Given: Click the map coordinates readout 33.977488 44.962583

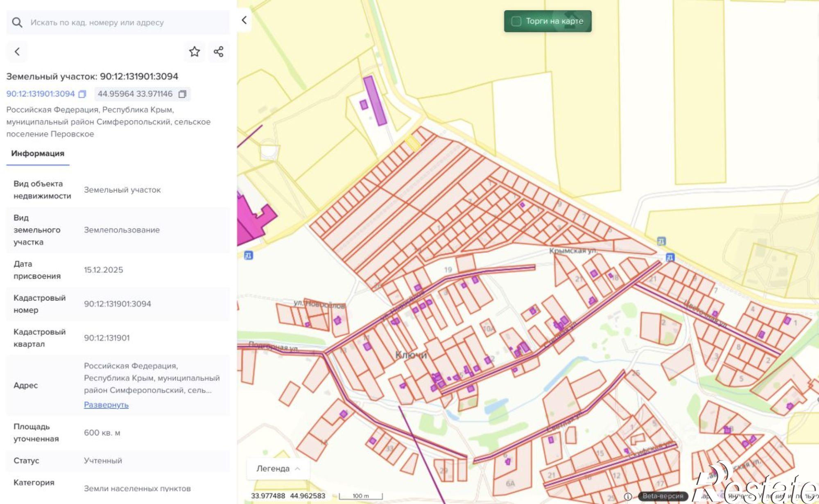Looking at the screenshot, I should [288, 496].
